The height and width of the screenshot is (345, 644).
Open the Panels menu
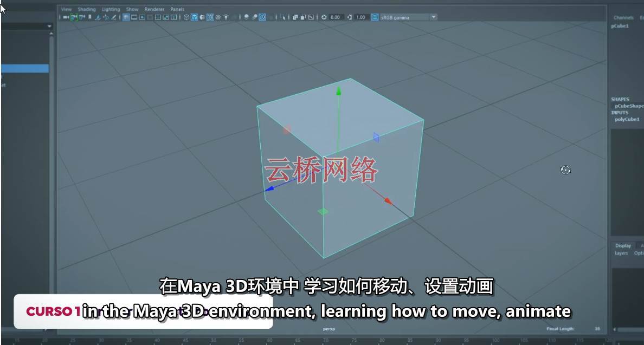point(177,9)
